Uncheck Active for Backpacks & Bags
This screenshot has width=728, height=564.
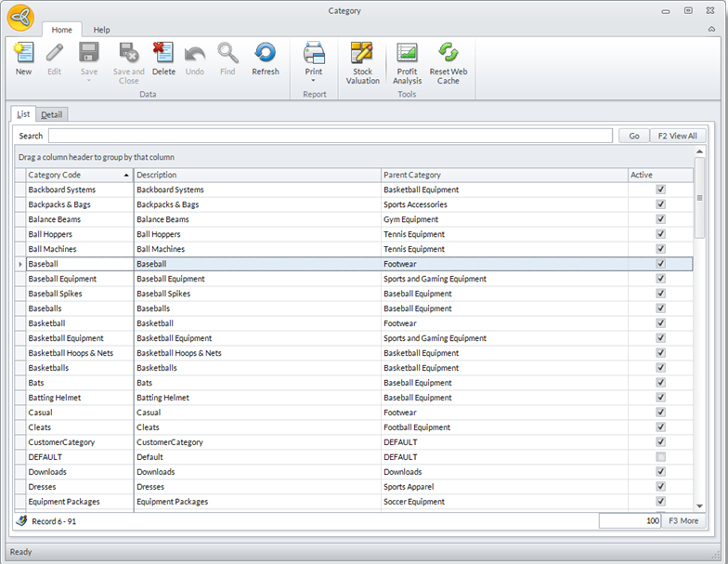pyautogui.click(x=661, y=204)
